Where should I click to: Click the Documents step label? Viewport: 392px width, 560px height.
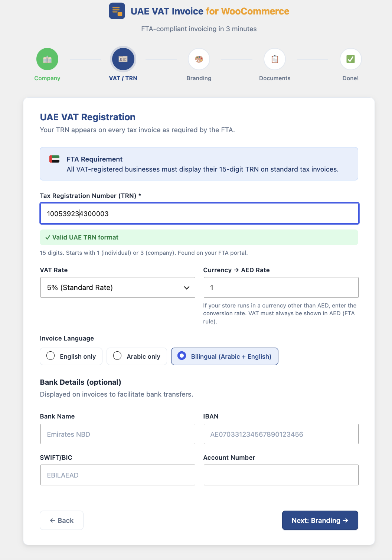pos(275,78)
